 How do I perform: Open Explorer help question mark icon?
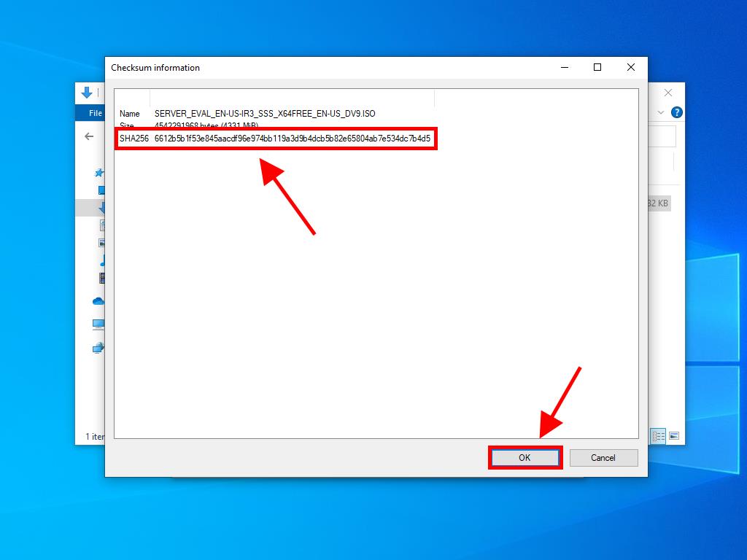point(676,112)
